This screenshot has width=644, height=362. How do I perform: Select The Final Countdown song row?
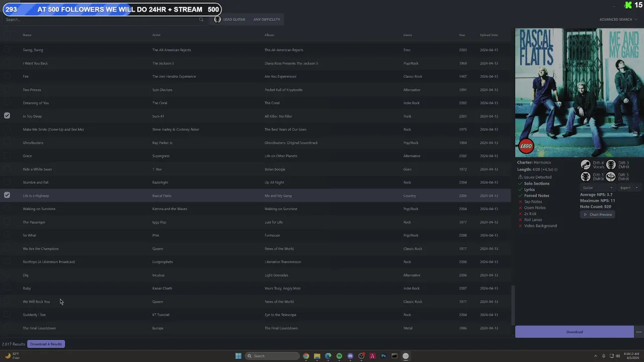coord(256,328)
